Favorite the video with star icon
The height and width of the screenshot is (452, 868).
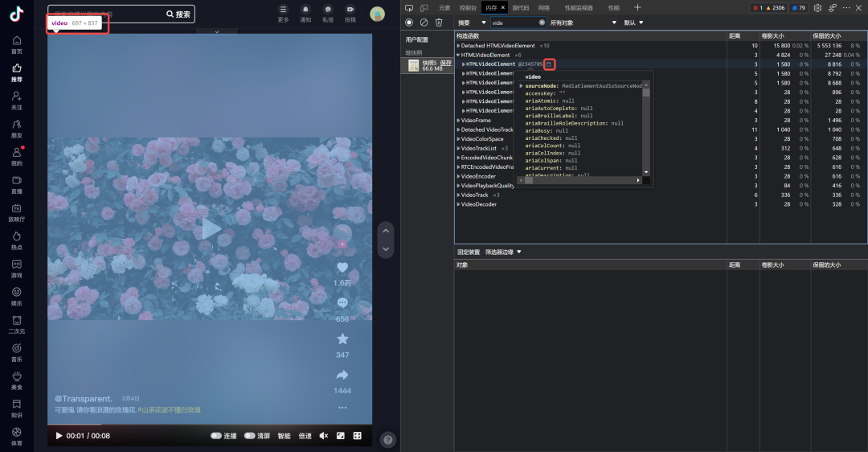coord(342,339)
